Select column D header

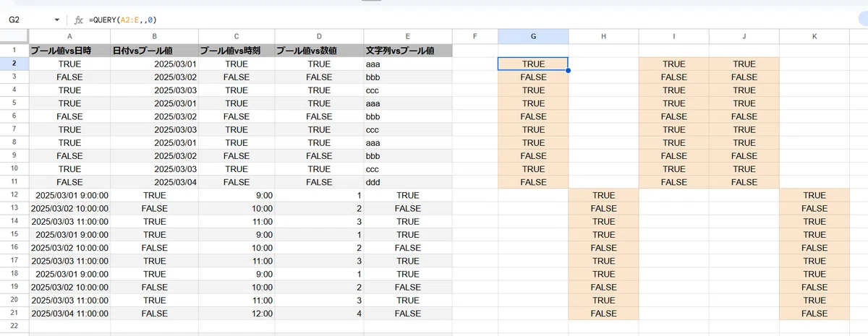pyautogui.click(x=319, y=36)
